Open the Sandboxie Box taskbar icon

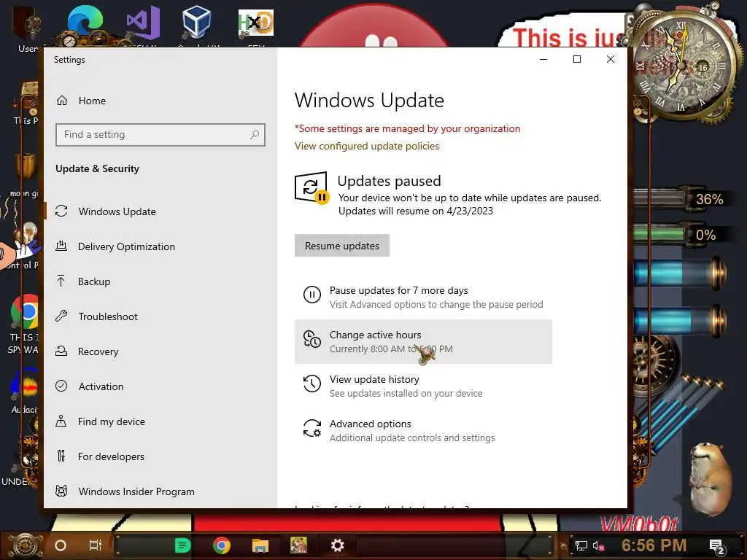298,545
